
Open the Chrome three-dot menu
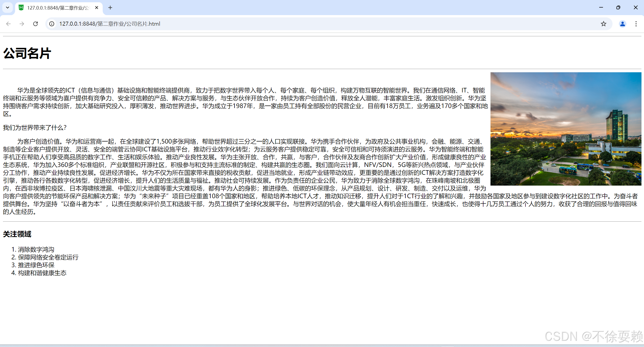click(x=636, y=24)
